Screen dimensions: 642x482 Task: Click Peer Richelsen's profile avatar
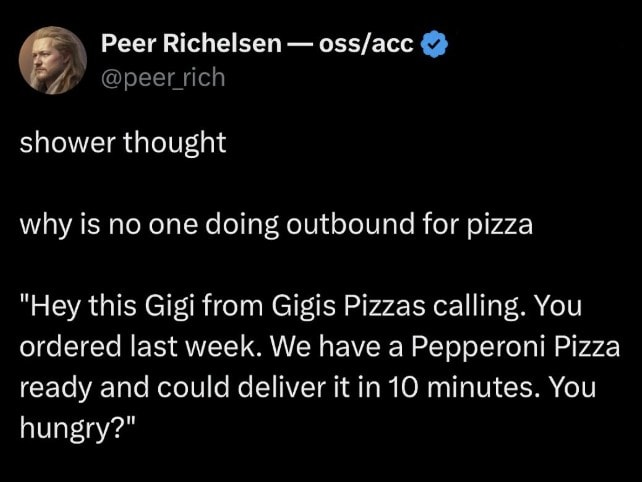click(x=53, y=60)
